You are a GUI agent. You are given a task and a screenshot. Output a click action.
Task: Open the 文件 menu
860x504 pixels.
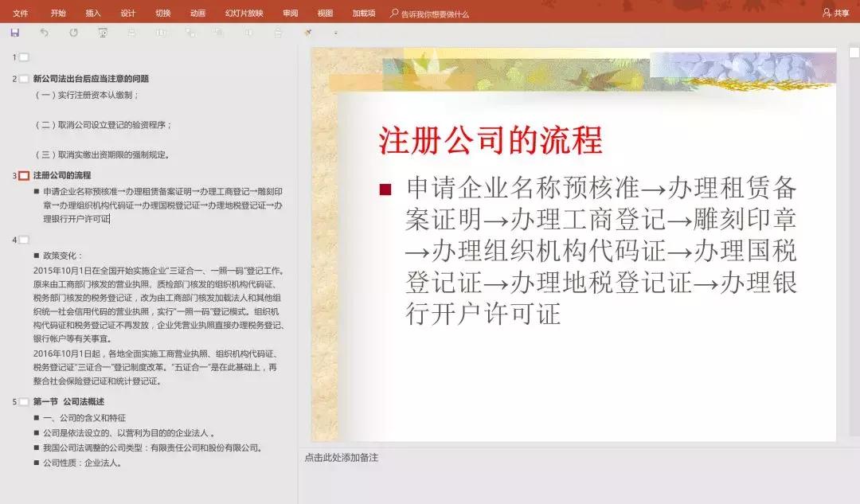coord(21,13)
